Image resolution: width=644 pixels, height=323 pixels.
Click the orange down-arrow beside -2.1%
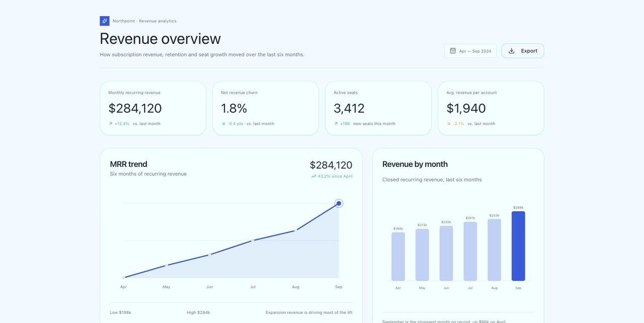click(x=449, y=123)
